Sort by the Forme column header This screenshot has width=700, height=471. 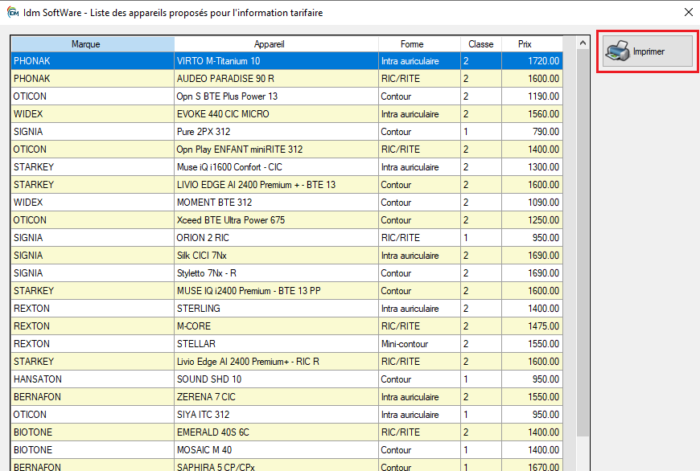pos(419,44)
